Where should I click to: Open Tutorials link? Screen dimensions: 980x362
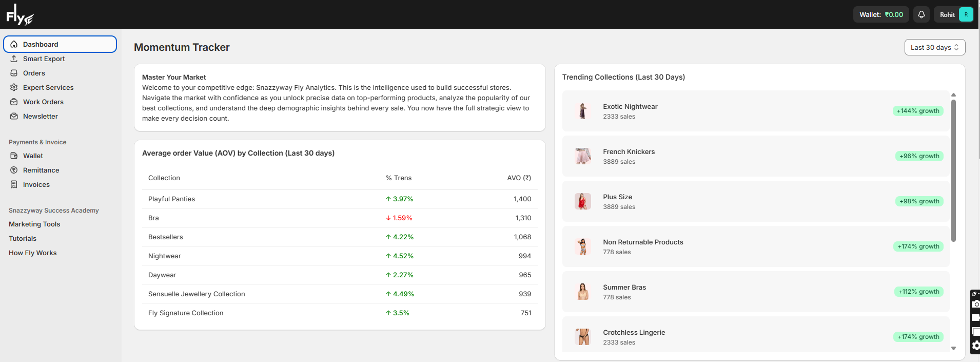click(x=23, y=238)
